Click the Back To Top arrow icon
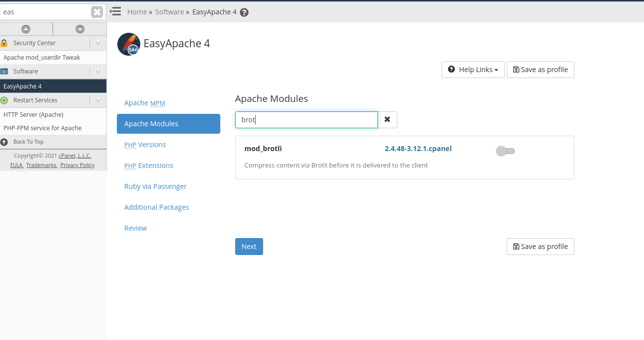Screen dimensions: 644x340 (4, 142)
